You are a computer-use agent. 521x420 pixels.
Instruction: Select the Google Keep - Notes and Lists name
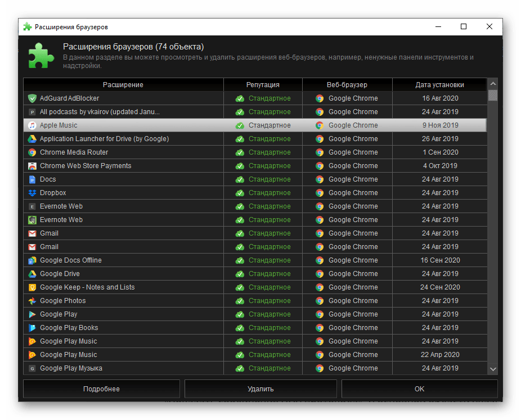[87, 287]
